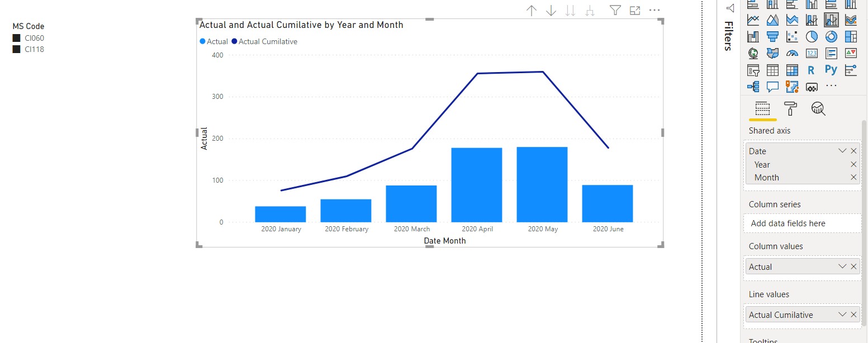
Task: Open chart in Focus mode
Action: tap(634, 10)
